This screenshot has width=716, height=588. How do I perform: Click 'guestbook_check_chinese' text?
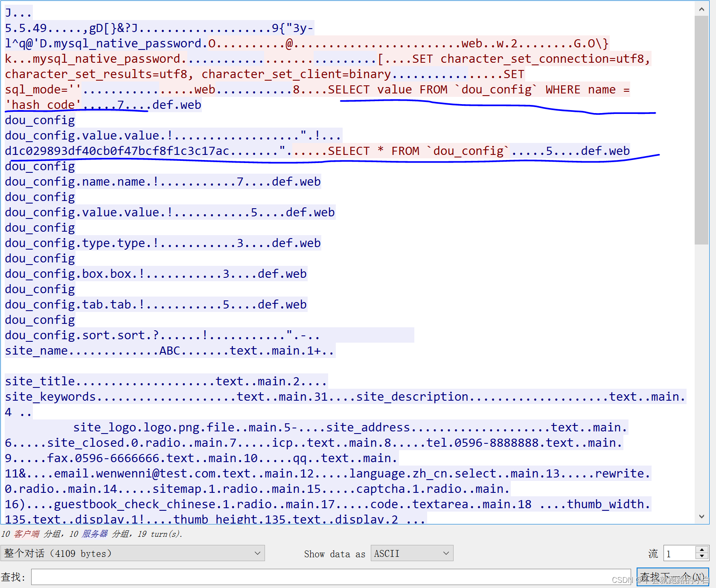tap(134, 504)
